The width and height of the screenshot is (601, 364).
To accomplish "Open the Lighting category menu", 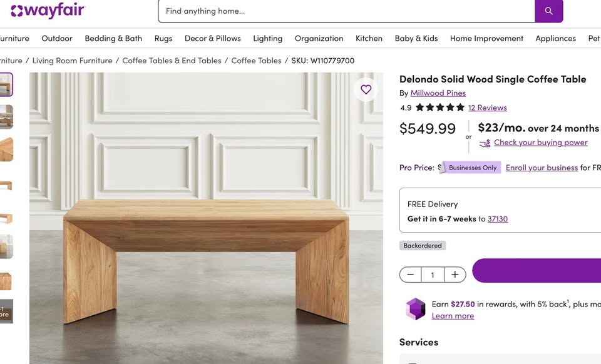I will [267, 38].
